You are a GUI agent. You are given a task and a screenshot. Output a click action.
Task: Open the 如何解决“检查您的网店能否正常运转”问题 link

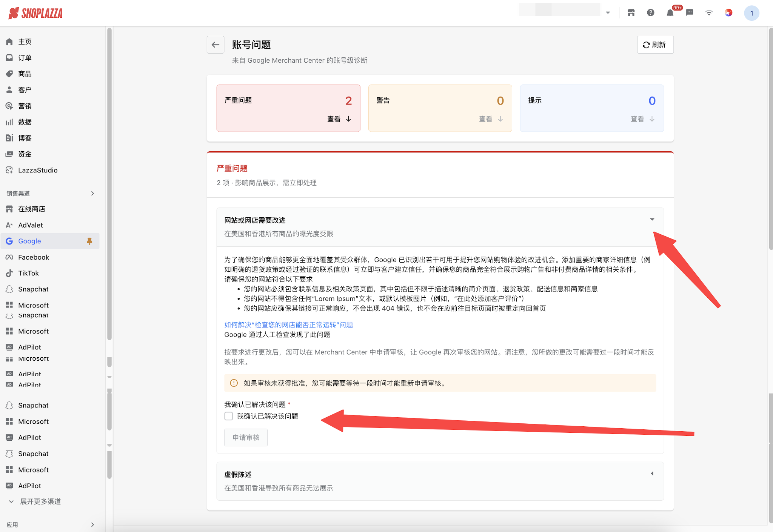(288, 325)
